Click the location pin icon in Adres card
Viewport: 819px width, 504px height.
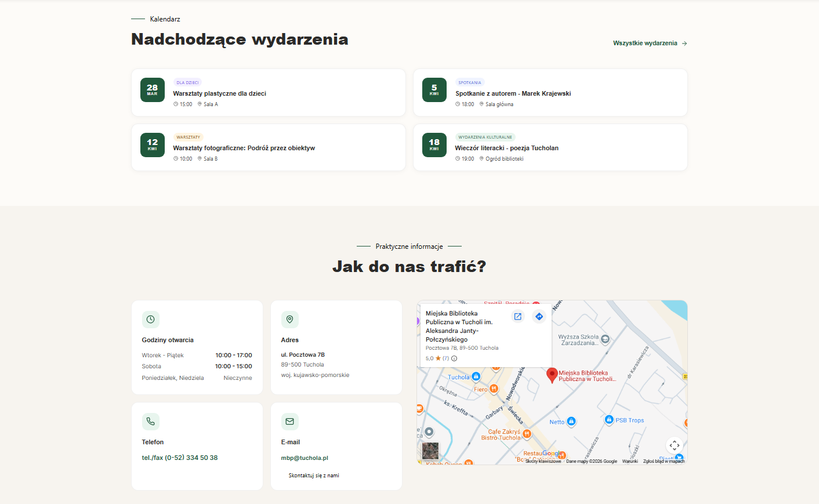coord(290,320)
